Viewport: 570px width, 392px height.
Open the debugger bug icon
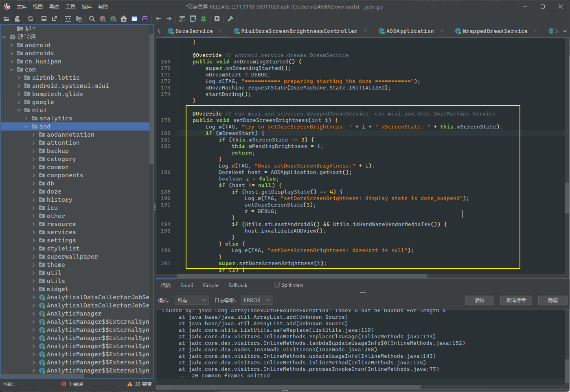[x=204, y=19]
